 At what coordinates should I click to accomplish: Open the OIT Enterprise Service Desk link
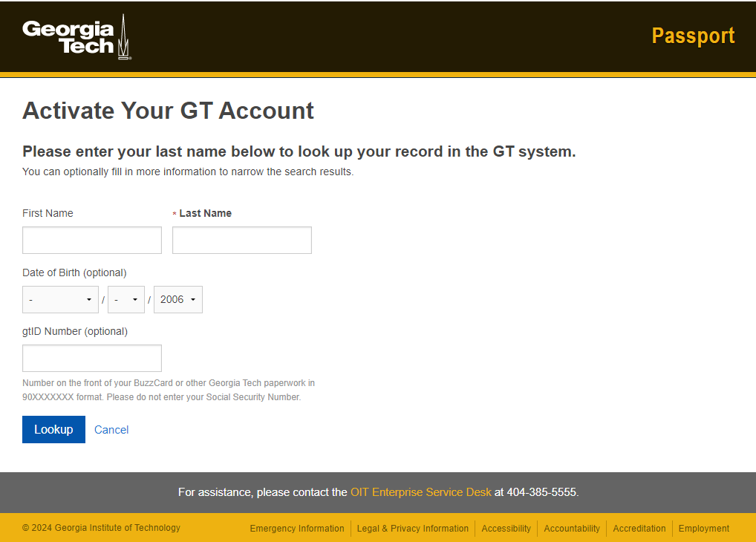[420, 492]
